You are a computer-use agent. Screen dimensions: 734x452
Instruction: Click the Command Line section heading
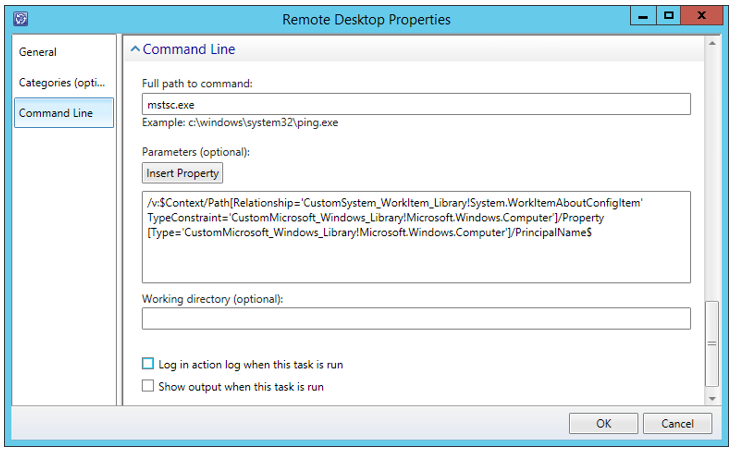[x=189, y=49]
